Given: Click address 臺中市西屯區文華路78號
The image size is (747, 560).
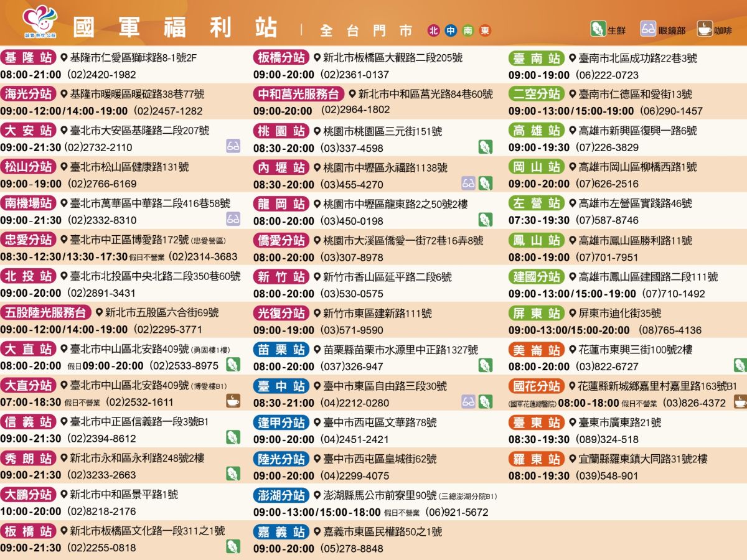Looking at the screenshot, I should point(380,422).
